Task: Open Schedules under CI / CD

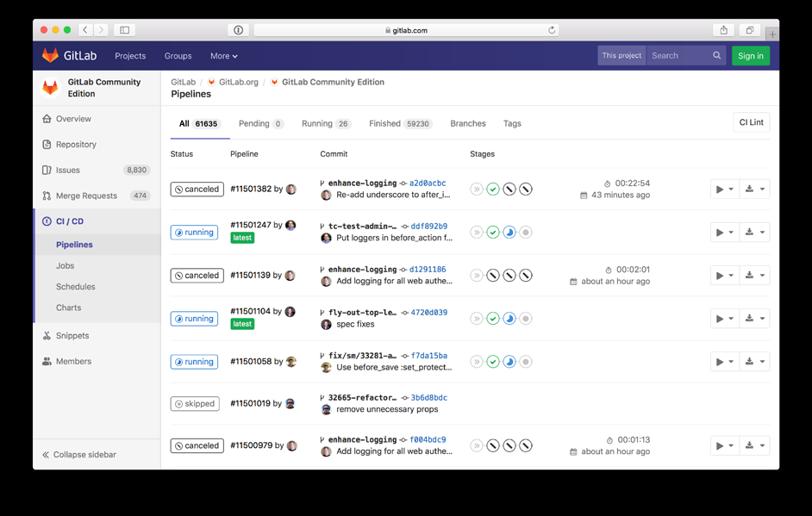Action: click(x=76, y=287)
